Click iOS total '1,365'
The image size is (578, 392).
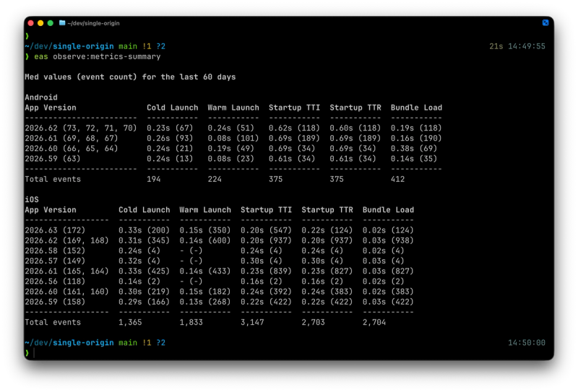(130, 323)
